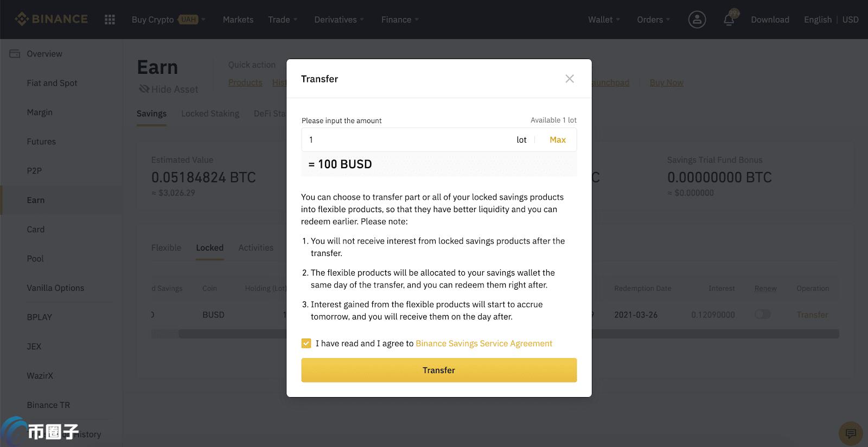Open the apps grid menu icon
The height and width of the screenshot is (447, 868).
pos(110,20)
